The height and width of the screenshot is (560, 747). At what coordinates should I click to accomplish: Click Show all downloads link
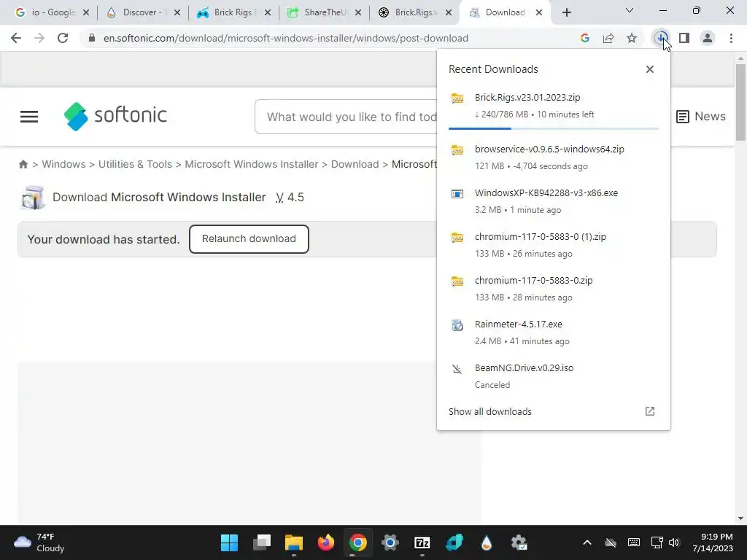[489, 411]
